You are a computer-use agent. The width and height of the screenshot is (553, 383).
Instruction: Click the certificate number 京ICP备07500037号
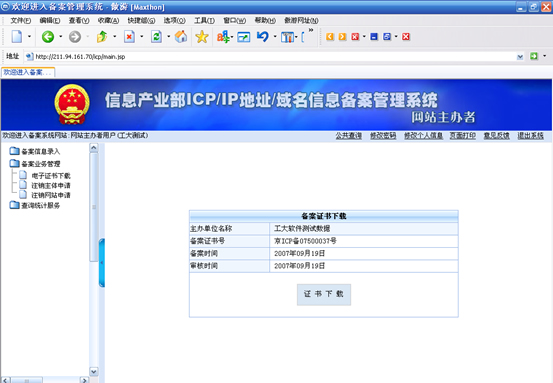pyautogui.click(x=305, y=241)
